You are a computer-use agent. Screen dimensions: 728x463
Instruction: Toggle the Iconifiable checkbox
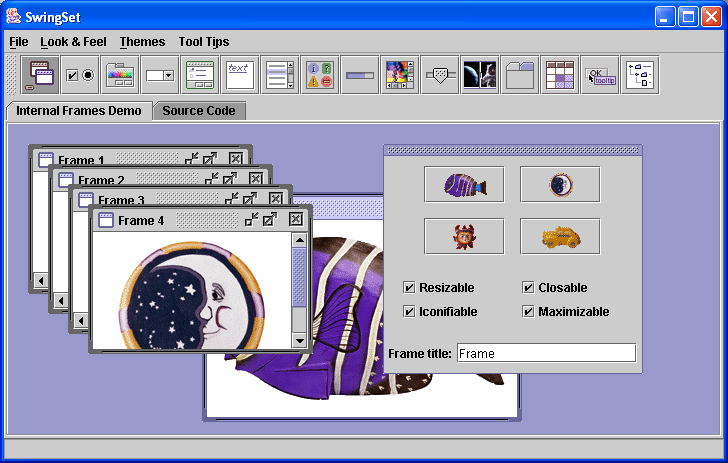(409, 312)
